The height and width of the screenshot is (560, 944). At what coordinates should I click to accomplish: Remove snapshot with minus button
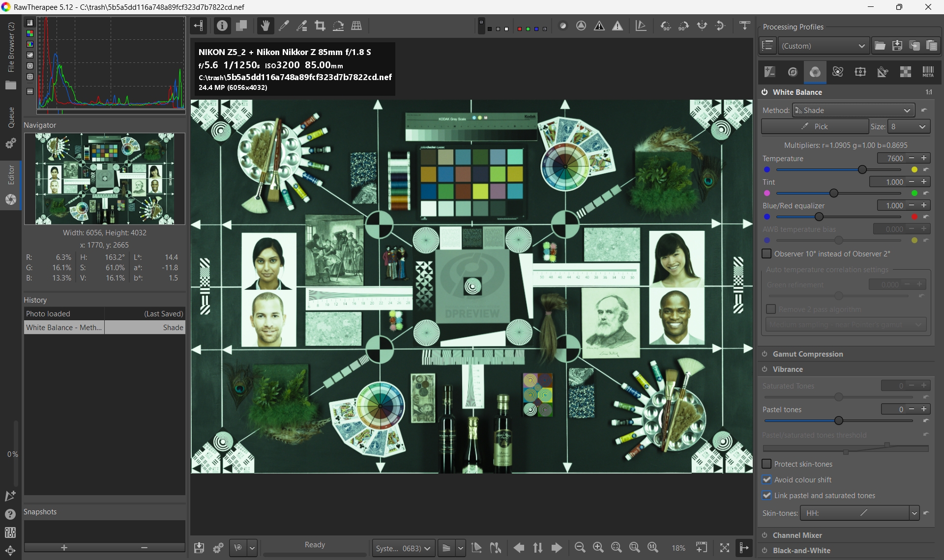click(x=144, y=548)
